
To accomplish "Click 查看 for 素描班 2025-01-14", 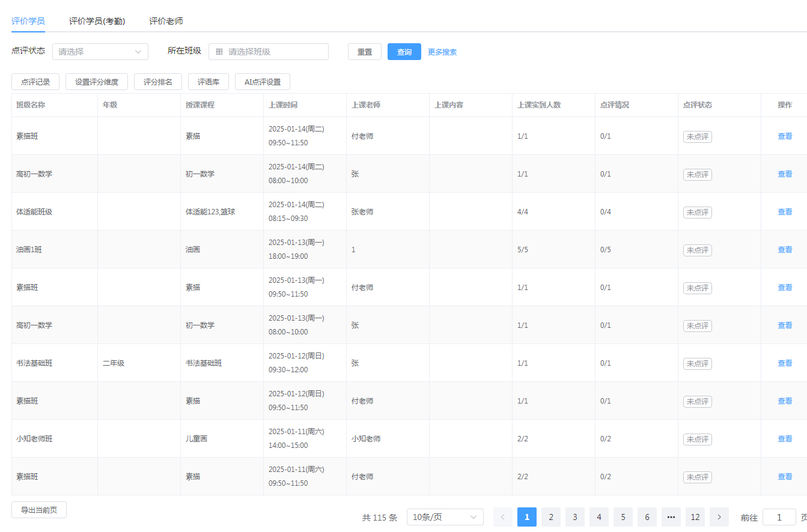I will coord(785,136).
